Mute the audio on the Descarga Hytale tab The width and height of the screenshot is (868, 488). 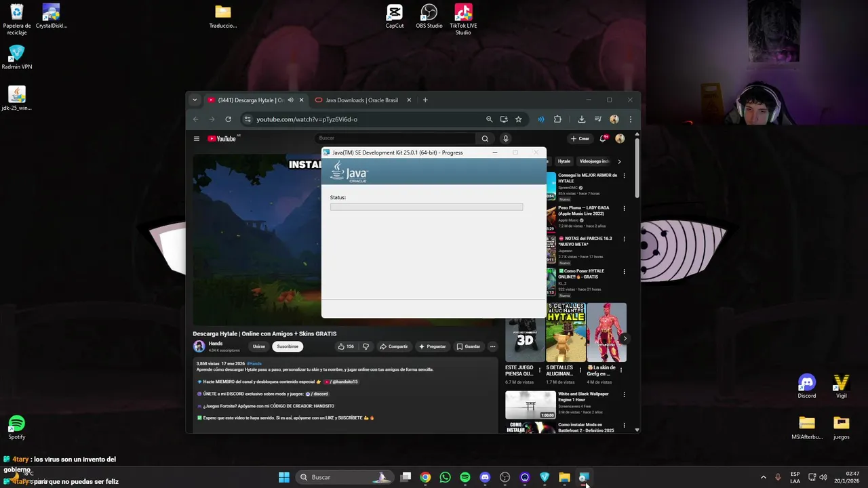pyautogui.click(x=290, y=100)
